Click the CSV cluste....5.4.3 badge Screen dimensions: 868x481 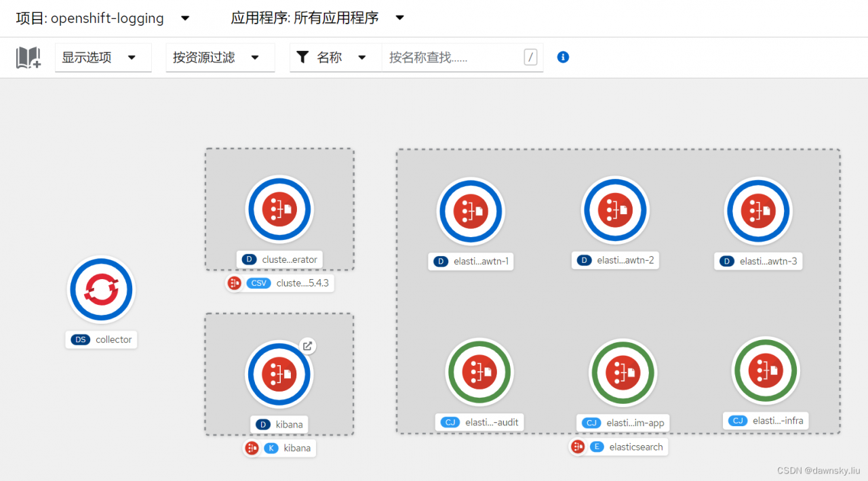279,283
